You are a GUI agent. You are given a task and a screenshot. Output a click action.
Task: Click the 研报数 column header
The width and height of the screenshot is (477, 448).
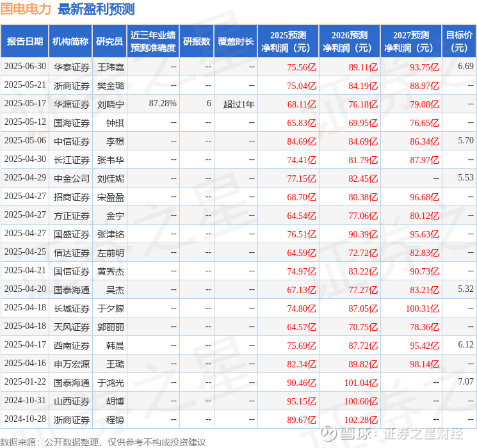coord(197,42)
